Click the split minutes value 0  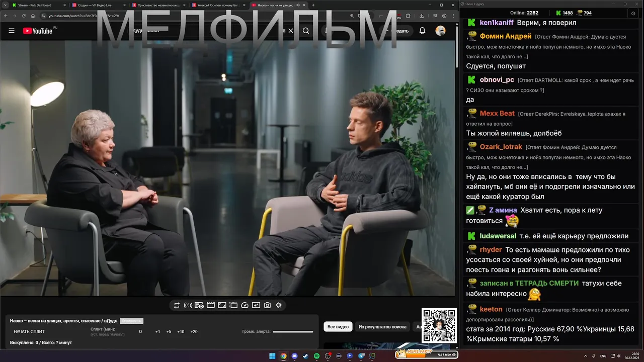[x=140, y=331]
